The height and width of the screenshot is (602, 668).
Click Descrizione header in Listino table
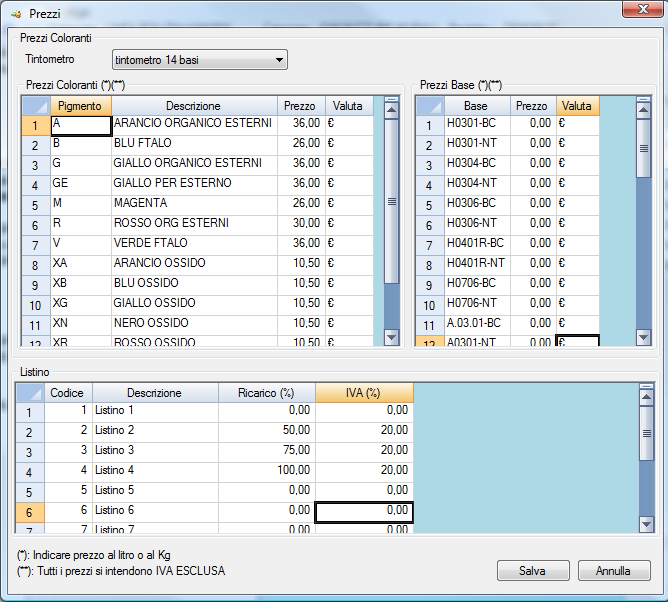coord(155,393)
